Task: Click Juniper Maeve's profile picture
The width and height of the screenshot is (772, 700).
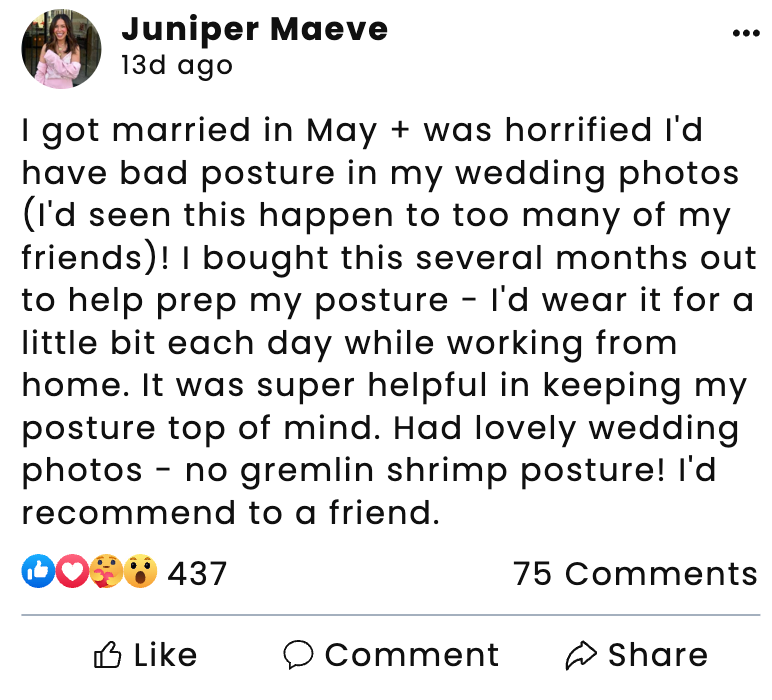Action: [61, 49]
